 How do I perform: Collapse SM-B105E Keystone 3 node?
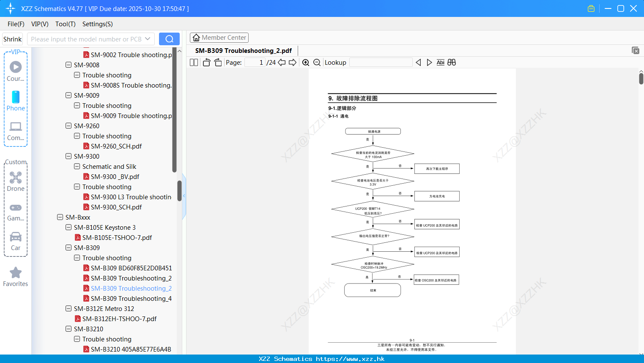click(69, 227)
